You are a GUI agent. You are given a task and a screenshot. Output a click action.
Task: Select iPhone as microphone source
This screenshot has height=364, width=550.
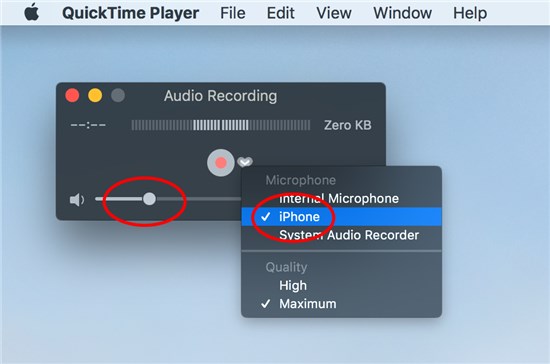pos(341,217)
